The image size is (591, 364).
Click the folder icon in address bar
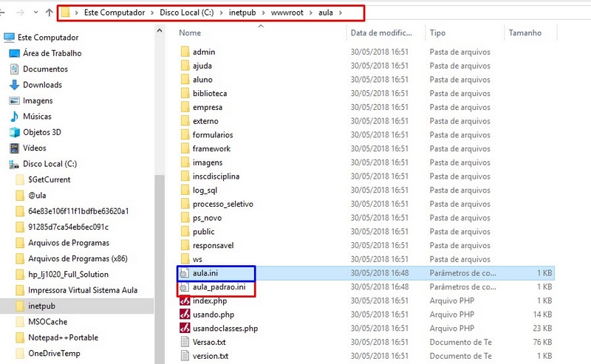click(x=66, y=13)
